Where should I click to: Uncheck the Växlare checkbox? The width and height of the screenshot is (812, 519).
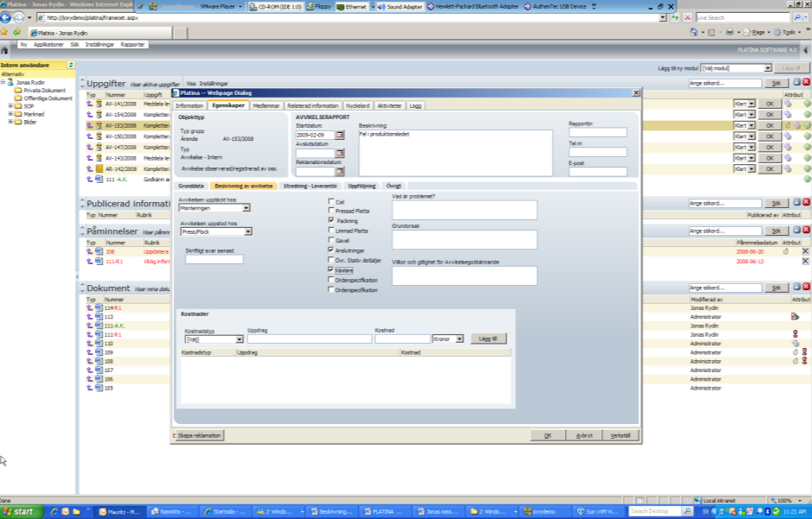(331, 269)
